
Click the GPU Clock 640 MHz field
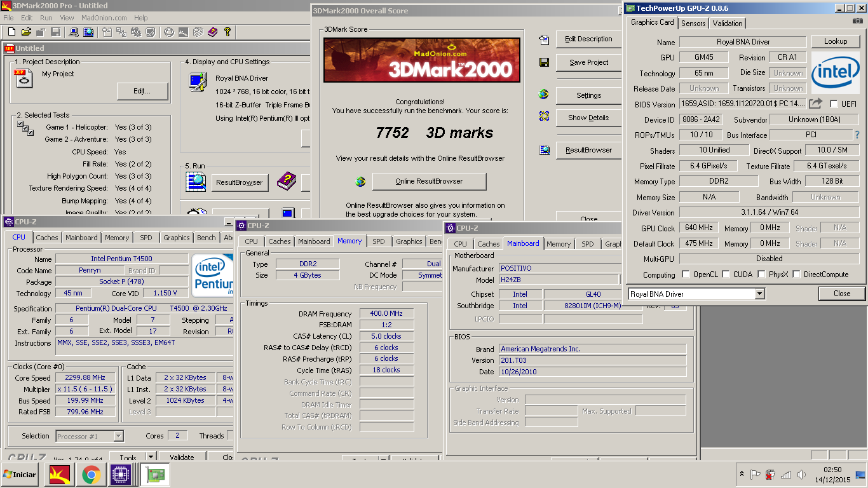[x=699, y=228]
